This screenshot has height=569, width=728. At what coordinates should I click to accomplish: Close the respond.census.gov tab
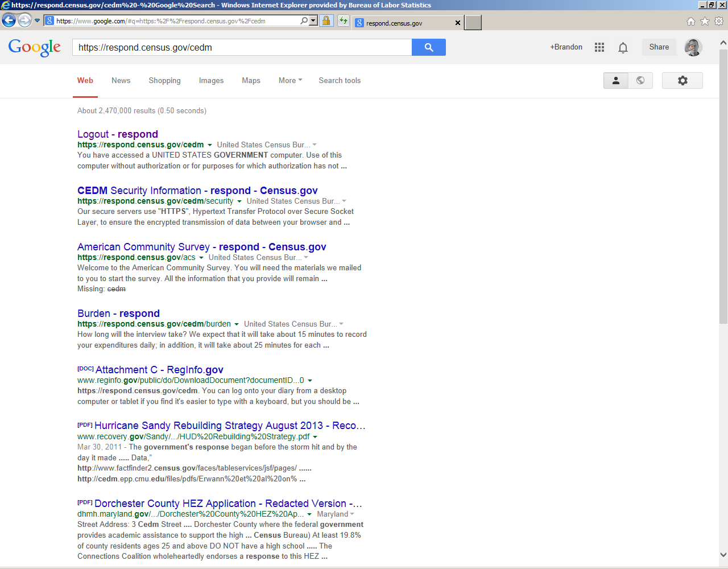[x=458, y=23]
